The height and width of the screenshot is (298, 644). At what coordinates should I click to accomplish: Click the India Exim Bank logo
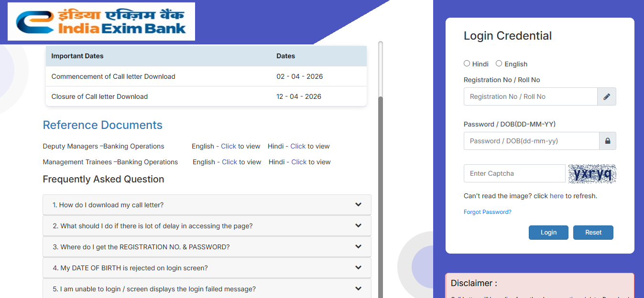click(101, 21)
